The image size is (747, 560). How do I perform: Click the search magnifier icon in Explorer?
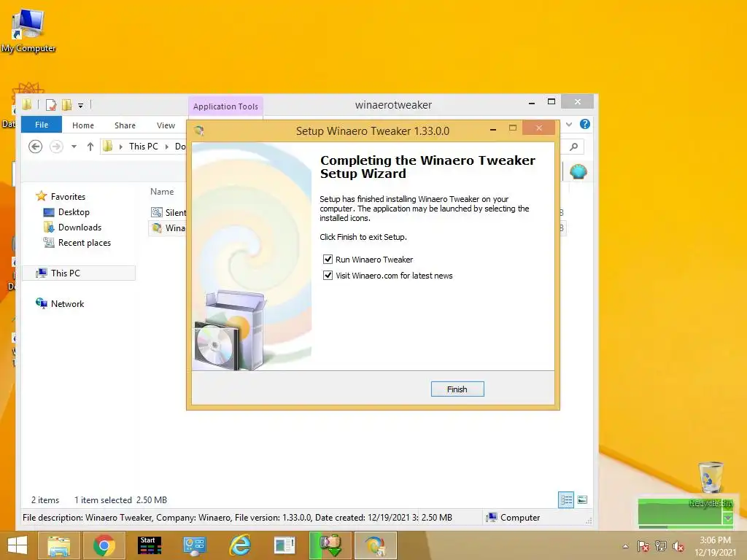(x=573, y=147)
